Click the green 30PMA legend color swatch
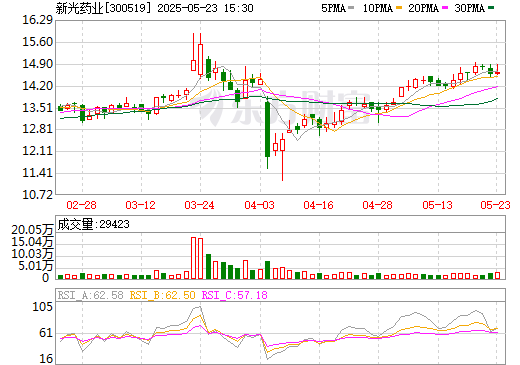The image size is (520, 365). click(491, 8)
